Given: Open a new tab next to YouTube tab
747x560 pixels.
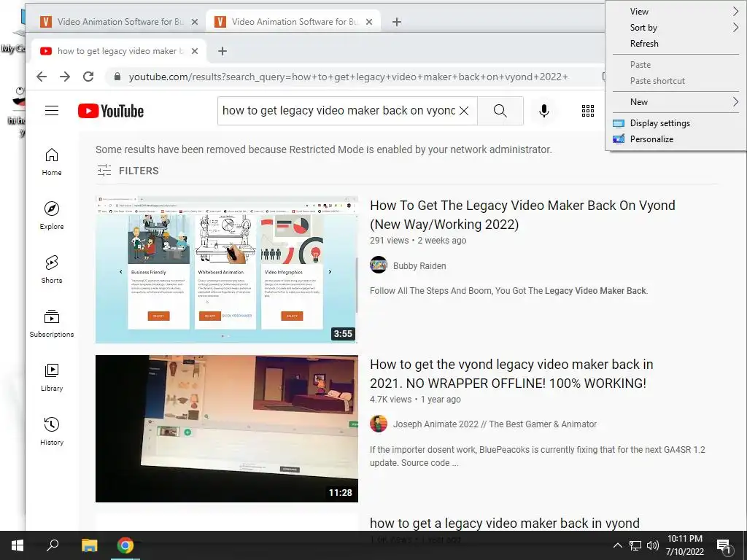Looking at the screenshot, I should (x=222, y=51).
